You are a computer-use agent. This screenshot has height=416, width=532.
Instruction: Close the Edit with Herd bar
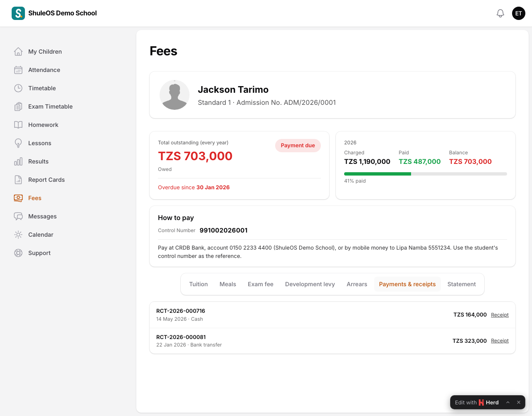[x=519, y=402]
